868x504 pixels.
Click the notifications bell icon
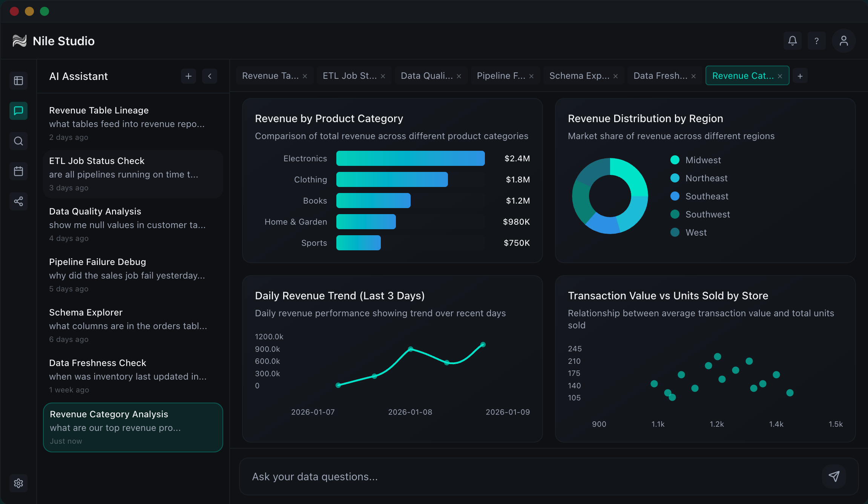793,41
